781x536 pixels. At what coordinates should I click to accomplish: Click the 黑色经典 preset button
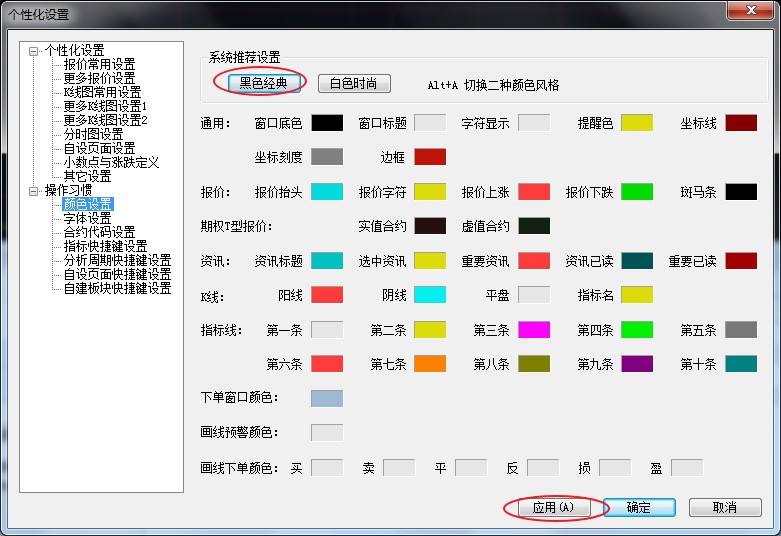[264, 83]
